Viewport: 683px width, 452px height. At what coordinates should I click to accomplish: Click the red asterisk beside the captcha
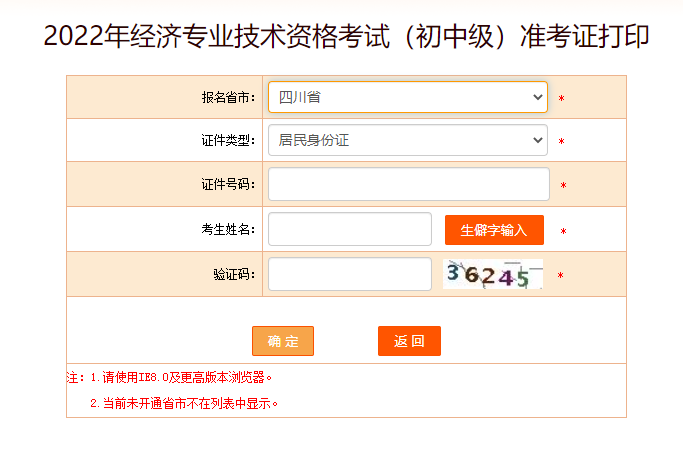pyautogui.click(x=561, y=276)
